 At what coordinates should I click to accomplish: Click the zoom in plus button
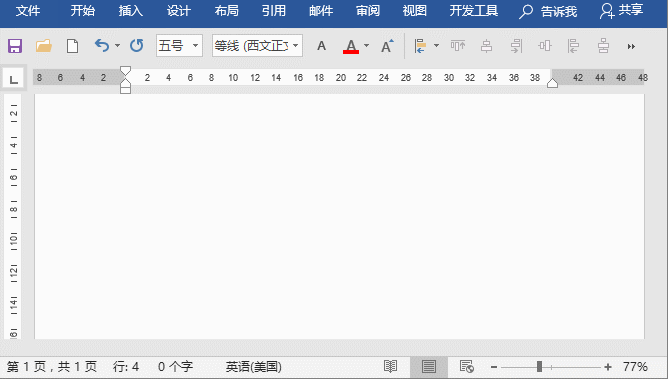coord(608,367)
